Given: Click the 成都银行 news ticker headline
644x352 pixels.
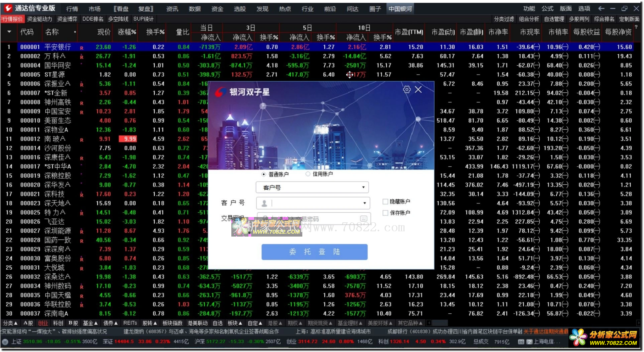Looking at the screenshot, I should coord(455,331).
